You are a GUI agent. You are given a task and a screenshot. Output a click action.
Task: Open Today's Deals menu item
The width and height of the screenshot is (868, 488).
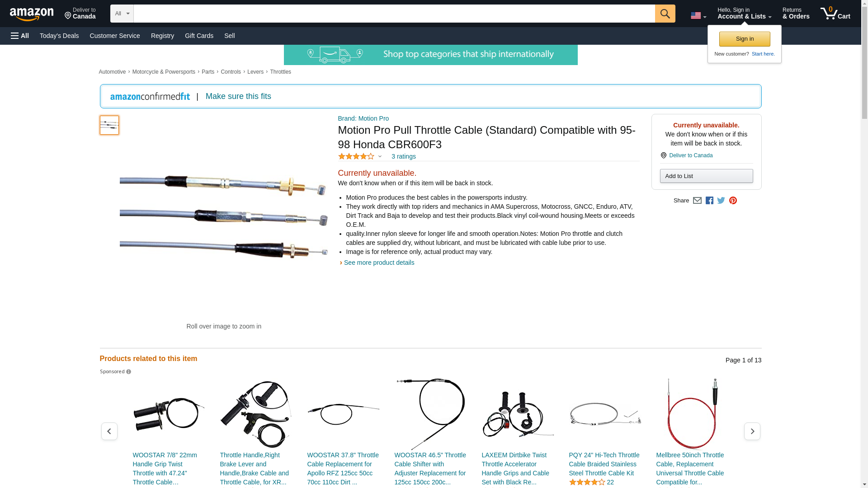click(x=59, y=36)
